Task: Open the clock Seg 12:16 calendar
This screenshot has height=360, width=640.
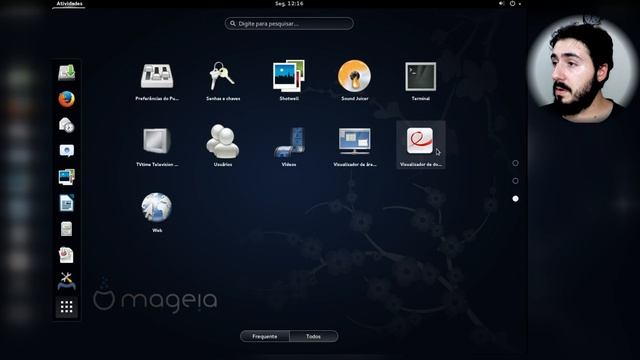Action: 289,3
